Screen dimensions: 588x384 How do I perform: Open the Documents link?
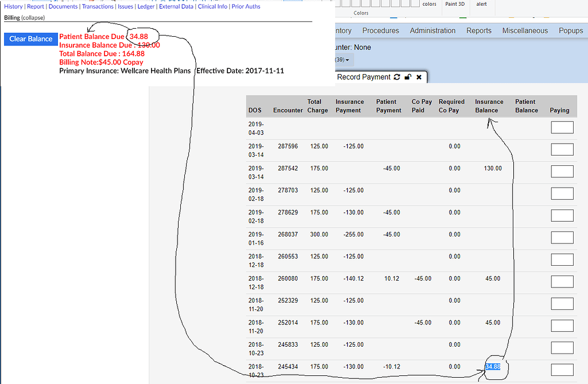click(63, 6)
